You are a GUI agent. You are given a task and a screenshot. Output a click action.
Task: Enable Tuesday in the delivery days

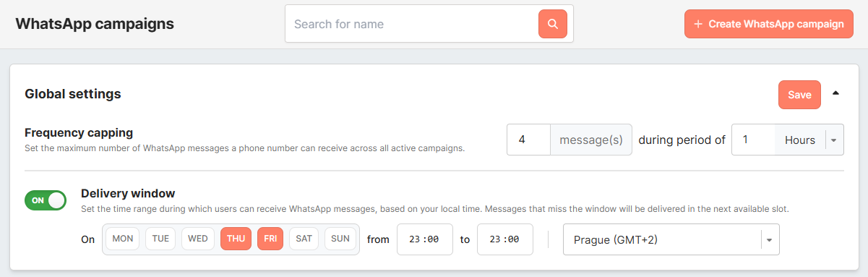click(160, 239)
